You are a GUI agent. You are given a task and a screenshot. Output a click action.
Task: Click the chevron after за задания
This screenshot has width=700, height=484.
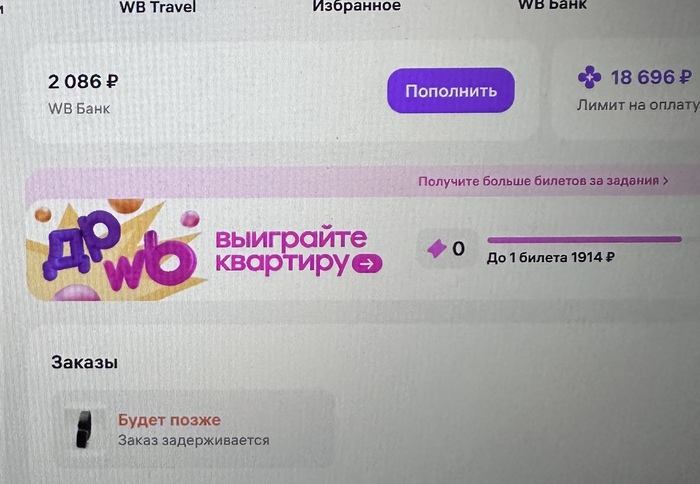(665, 181)
